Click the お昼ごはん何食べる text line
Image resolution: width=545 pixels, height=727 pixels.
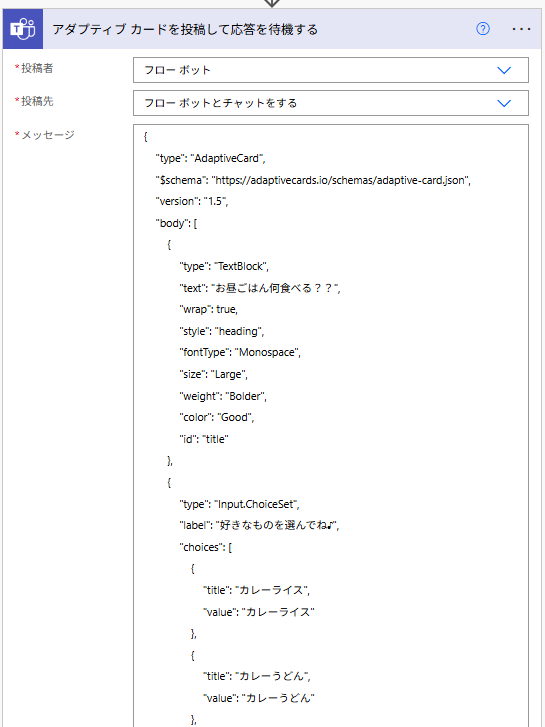(260, 288)
